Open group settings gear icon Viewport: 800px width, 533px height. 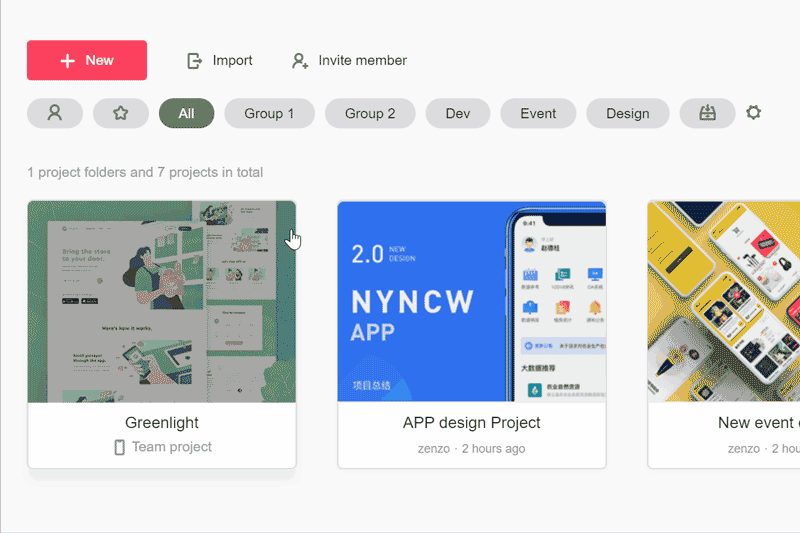(754, 112)
